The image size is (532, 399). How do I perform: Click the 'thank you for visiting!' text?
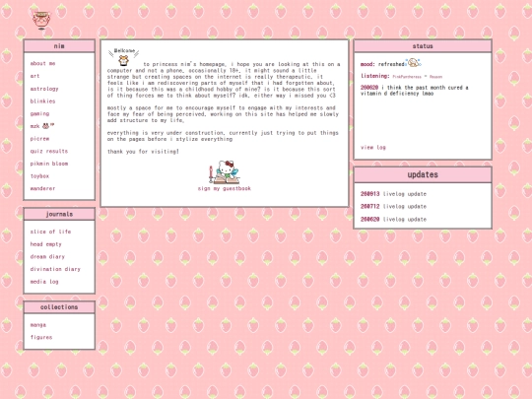143,152
